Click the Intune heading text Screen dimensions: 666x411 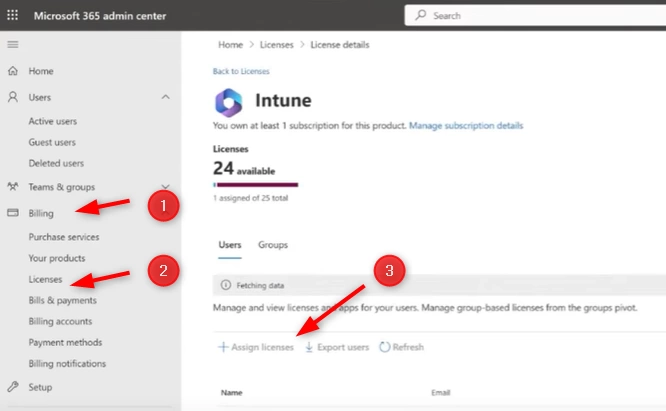click(x=283, y=101)
